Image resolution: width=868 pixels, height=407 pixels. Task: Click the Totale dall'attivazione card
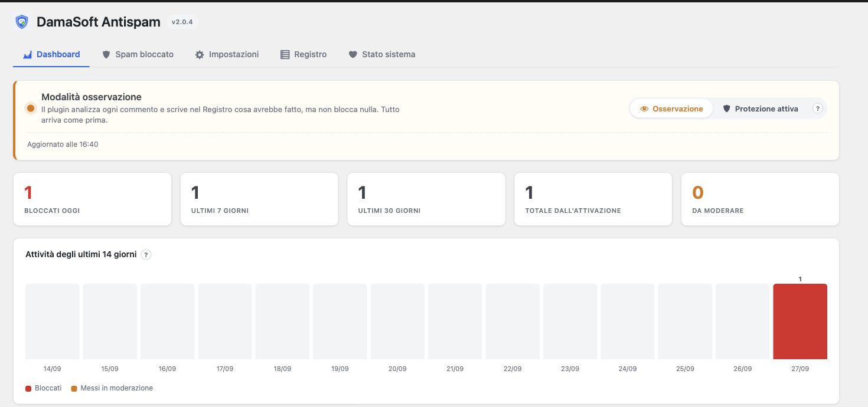click(x=593, y=199)
